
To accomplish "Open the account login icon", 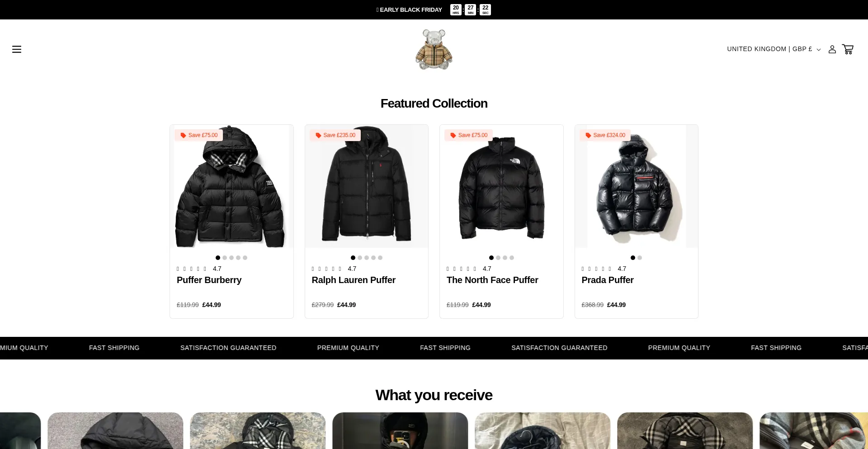I will click(832, 49).
